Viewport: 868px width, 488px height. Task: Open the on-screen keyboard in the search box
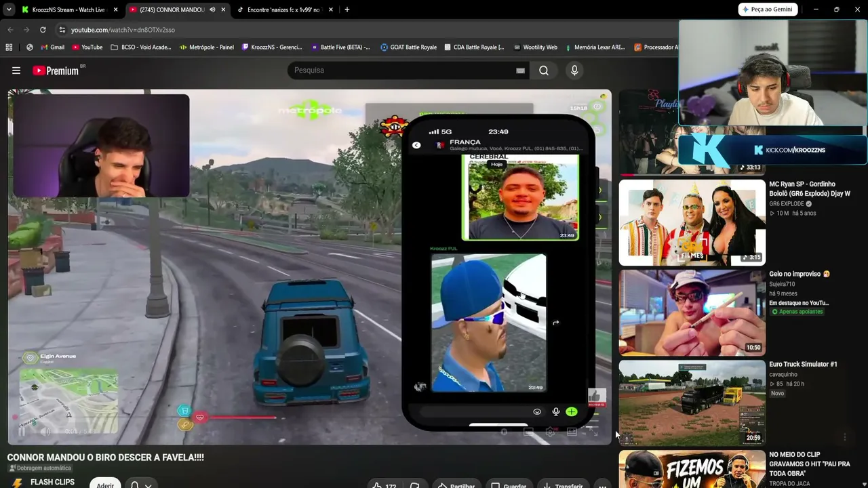(x=520, y=70)
